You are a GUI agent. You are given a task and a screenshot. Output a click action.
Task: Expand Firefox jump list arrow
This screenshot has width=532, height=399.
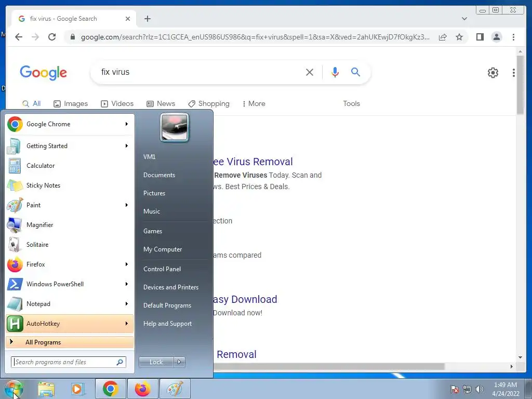tap(127, 264)
